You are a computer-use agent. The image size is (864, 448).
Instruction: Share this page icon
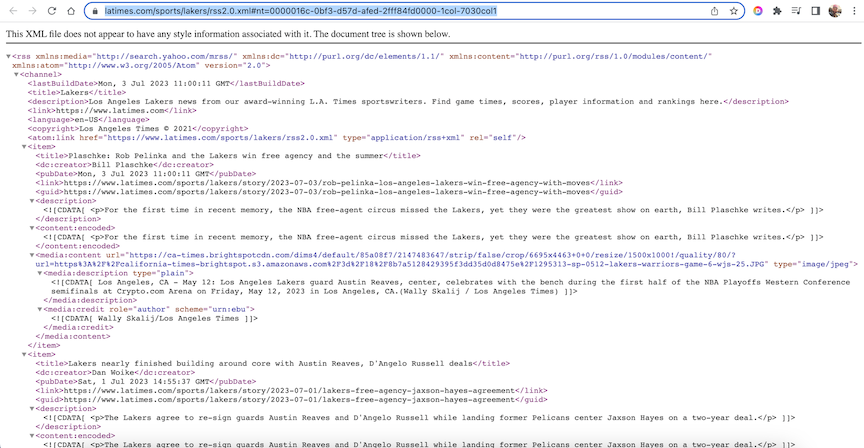715,11
